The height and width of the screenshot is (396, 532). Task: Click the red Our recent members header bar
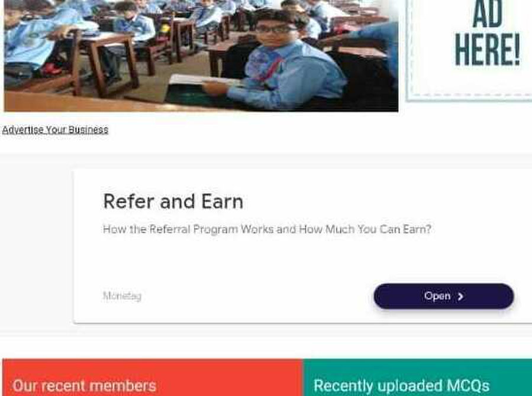click(x=152, y=377)
